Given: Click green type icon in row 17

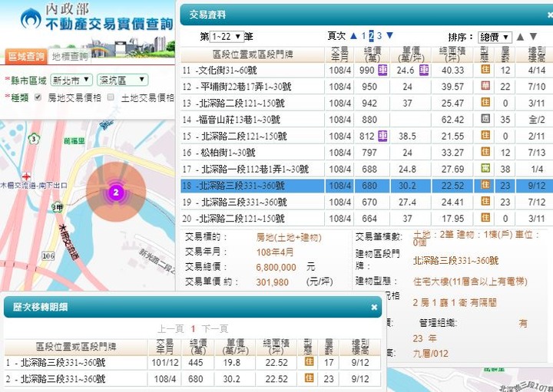Looking at the screenshot, I should click(485, 168).
